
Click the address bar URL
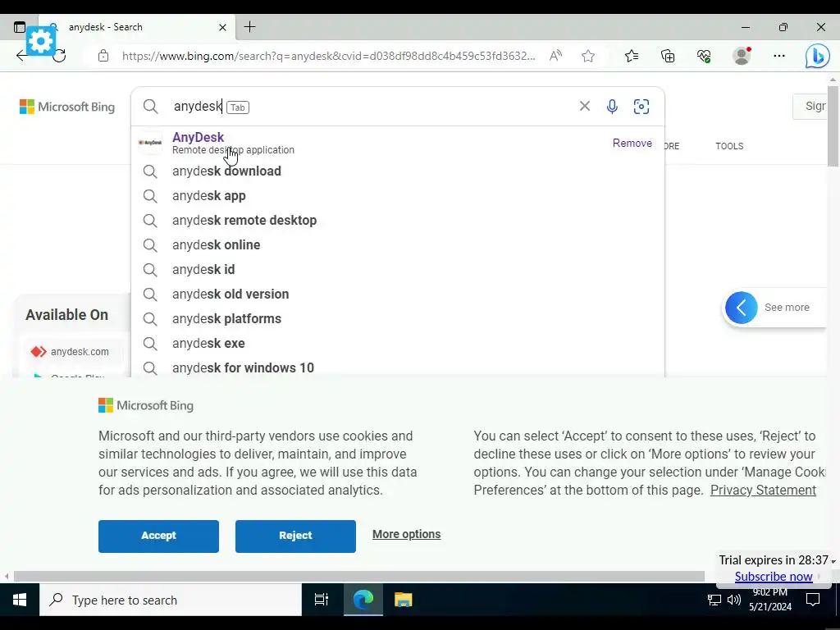pyautogui.click(x=328, y=56)
